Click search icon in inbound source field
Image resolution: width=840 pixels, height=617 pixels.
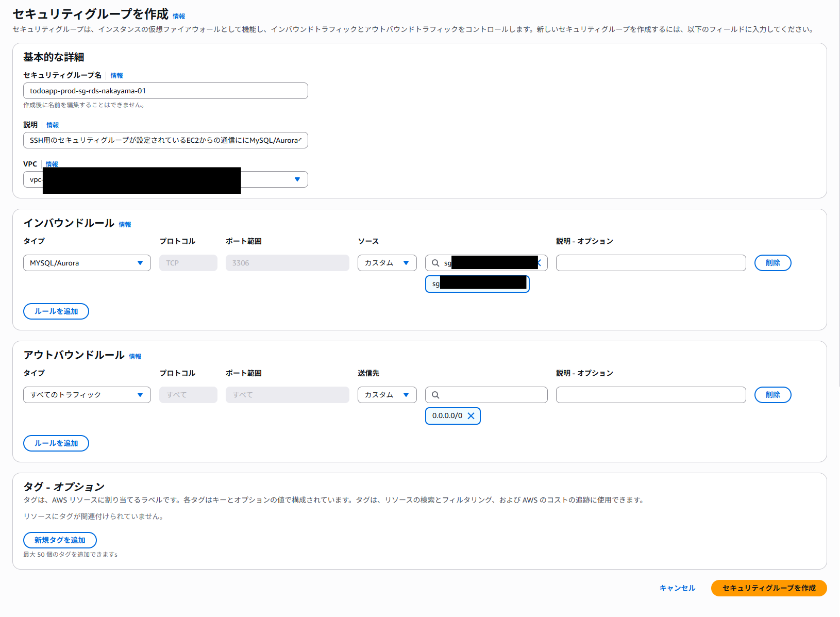pos(435,263)
